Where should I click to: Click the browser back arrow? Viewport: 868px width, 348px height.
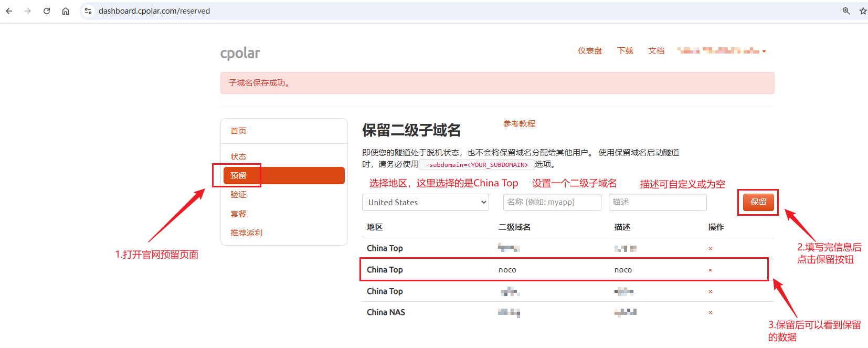pos(9,11)
